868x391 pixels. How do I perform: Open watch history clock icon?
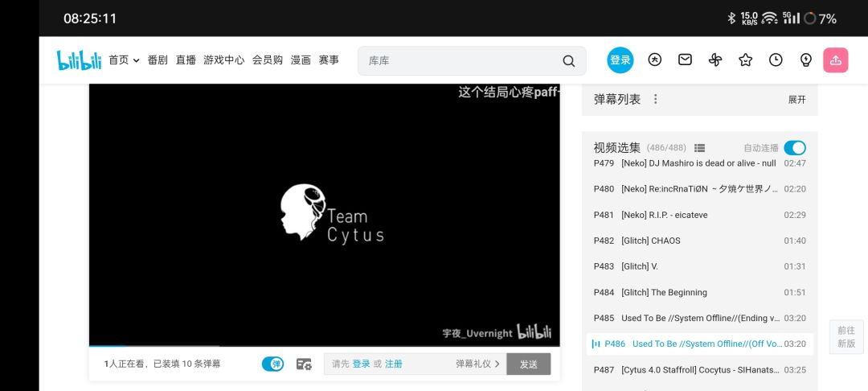tap(776, 60)
